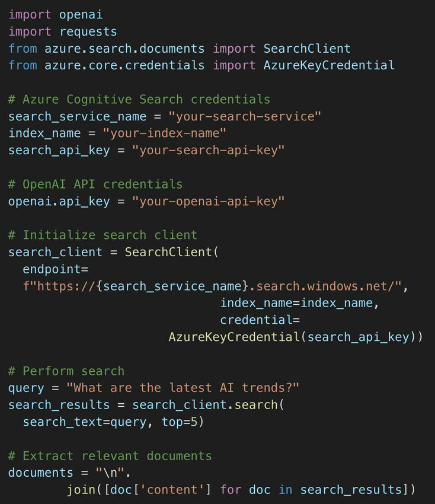Click the "your-search-api-key" string
The image size is (435, 504).
point(208,150)
